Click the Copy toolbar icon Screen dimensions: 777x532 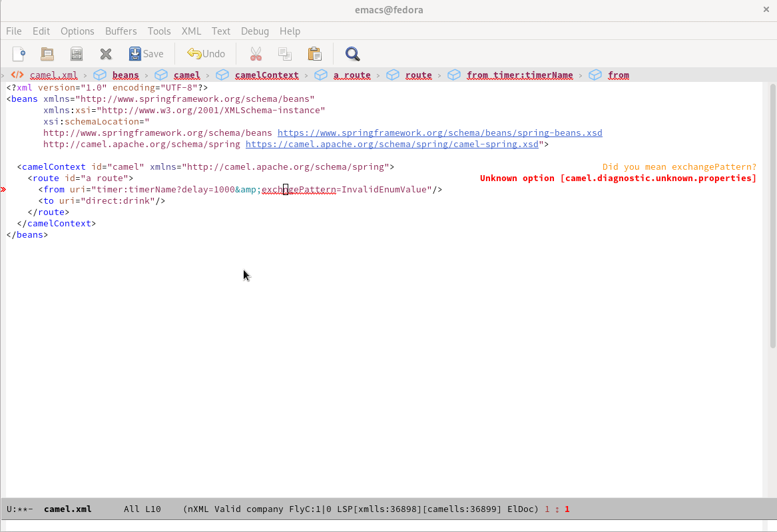coord(285,54)
